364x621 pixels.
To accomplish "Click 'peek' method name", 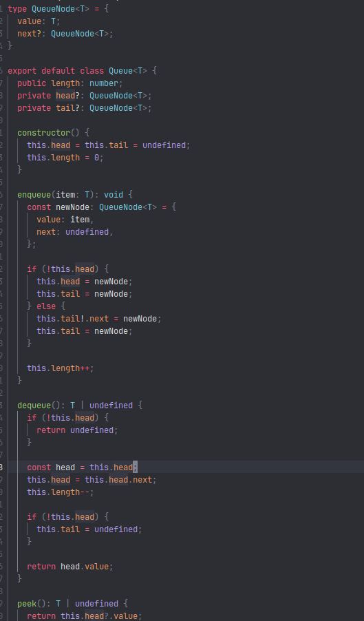I will [x=27, y=604].
